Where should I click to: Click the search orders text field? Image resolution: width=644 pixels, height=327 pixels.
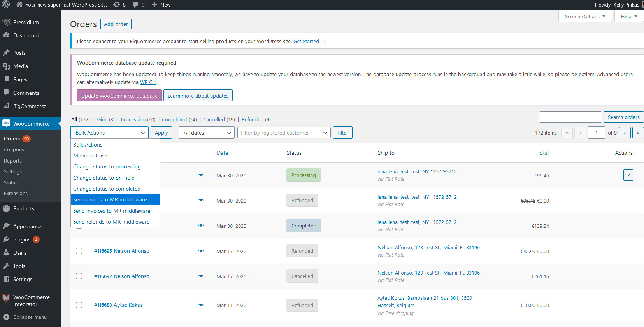pos(570,117)
